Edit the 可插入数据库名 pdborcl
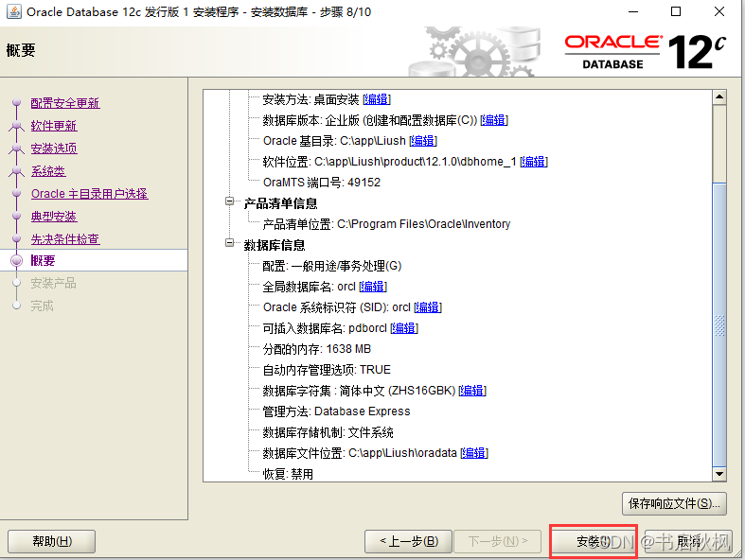Screen dimensions: 745x560 tap(404, 328)
